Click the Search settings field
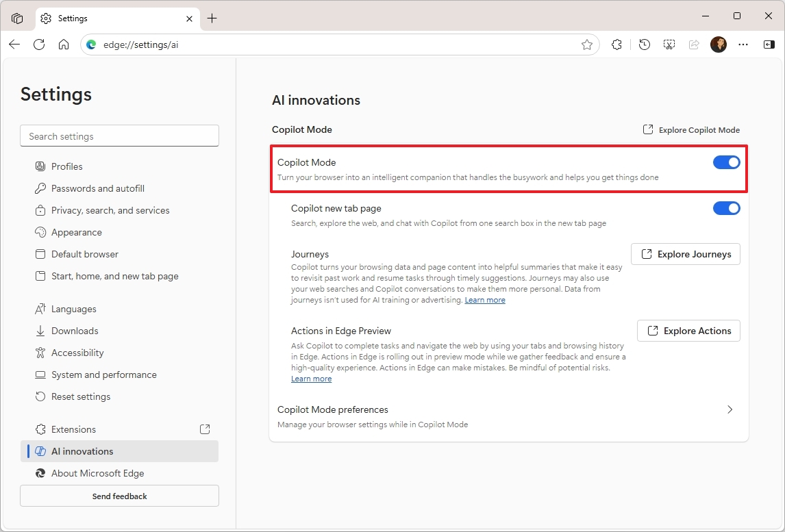785x532 pixels. click(x=119, y=136)
